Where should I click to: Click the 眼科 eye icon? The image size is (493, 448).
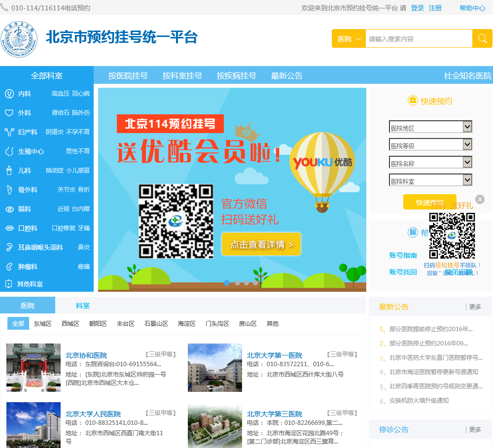click(x=9, y=209)
